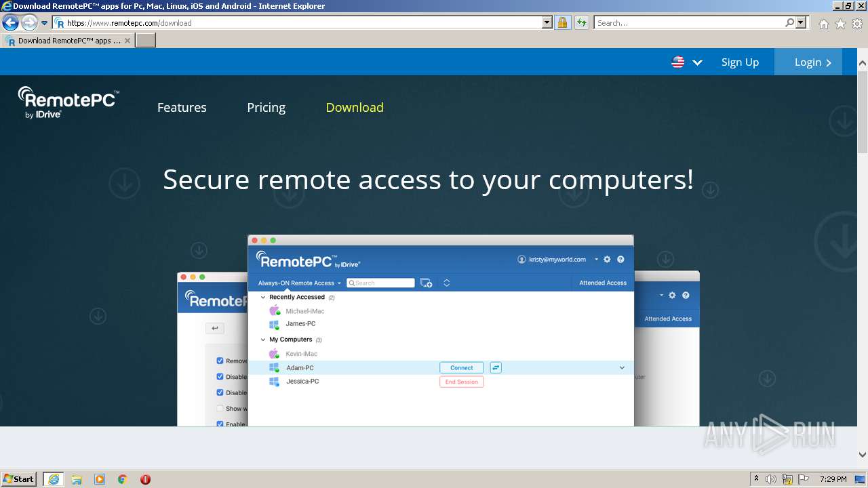Toggle the Enable checkbox in left window
The image size is (868, 488).
click(x=220, y=424)
